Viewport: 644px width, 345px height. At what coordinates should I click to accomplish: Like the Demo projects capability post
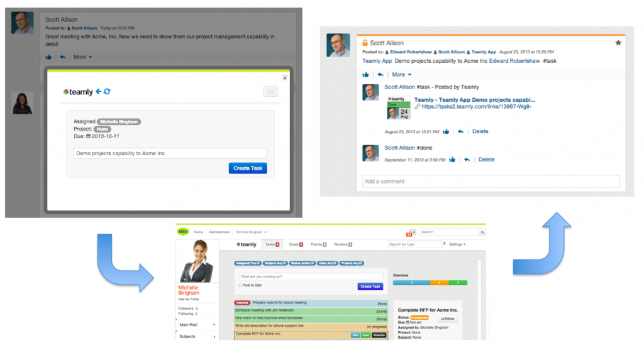pos(365,75)
